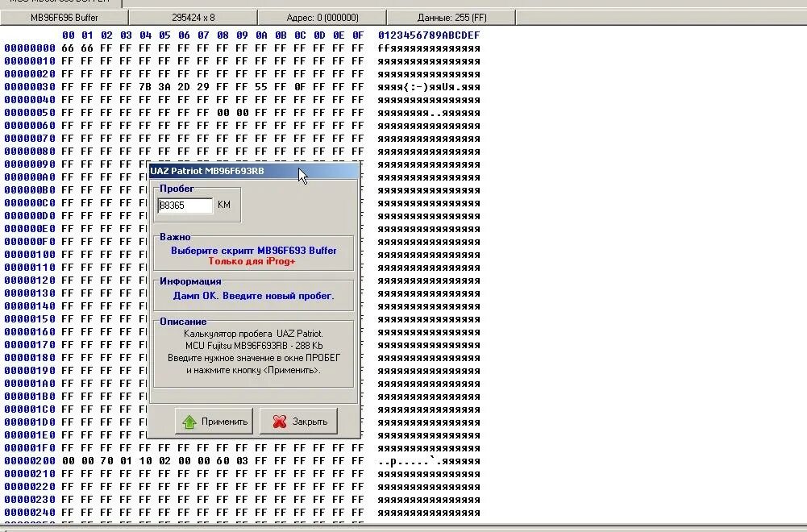Click the Описание group label
Viewport: 807px width, 532px height.
click(x=183, y=322)
